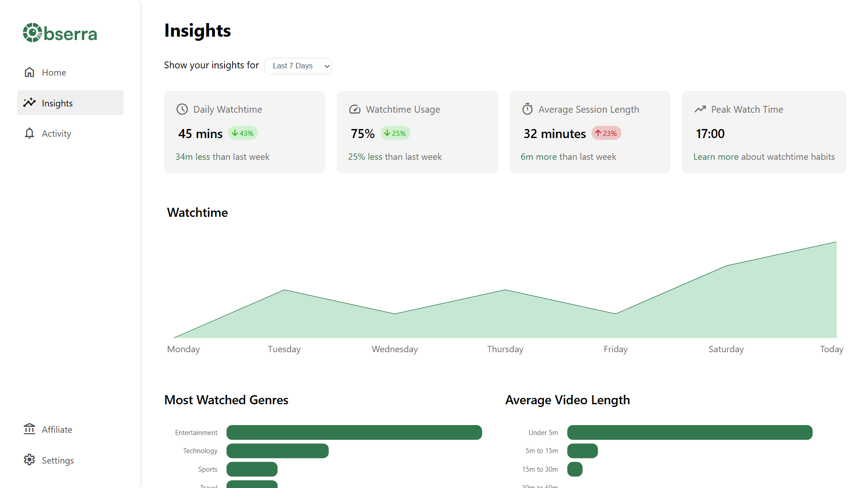The width and height of the screenshot is (868, 488).
Task: Click the Average Session Length stopwatch icon
Action: coord(527,109)
